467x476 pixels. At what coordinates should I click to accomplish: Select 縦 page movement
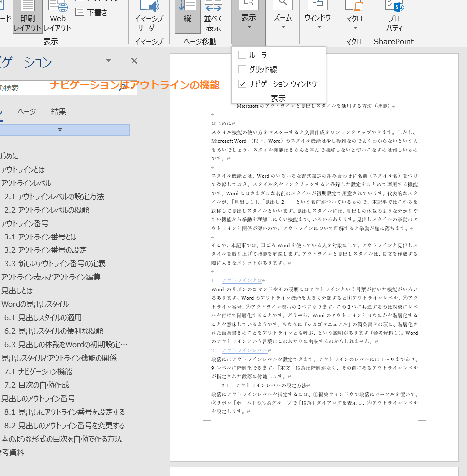click(187, 16)
